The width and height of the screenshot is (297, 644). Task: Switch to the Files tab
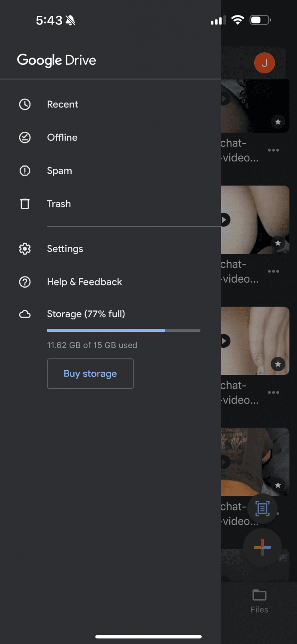tap(259, 601)
